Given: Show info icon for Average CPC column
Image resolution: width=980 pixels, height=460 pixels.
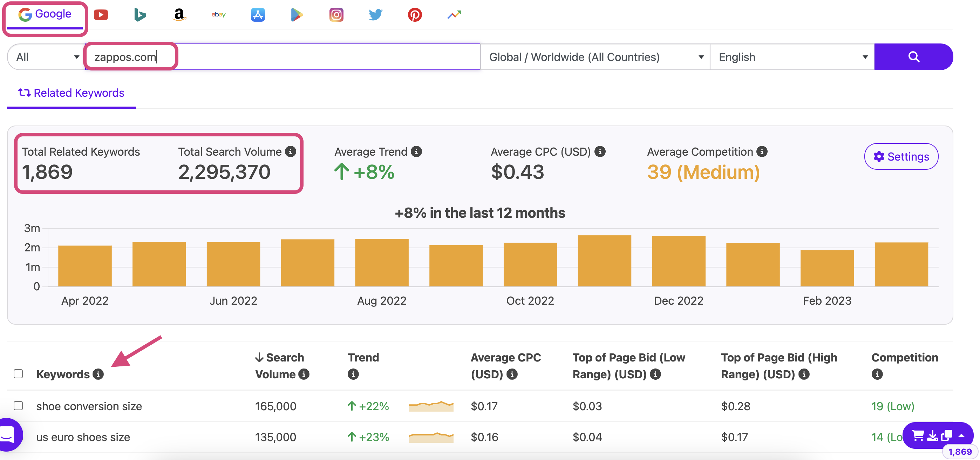Looking at the screenshot, I should pos(512,374).
